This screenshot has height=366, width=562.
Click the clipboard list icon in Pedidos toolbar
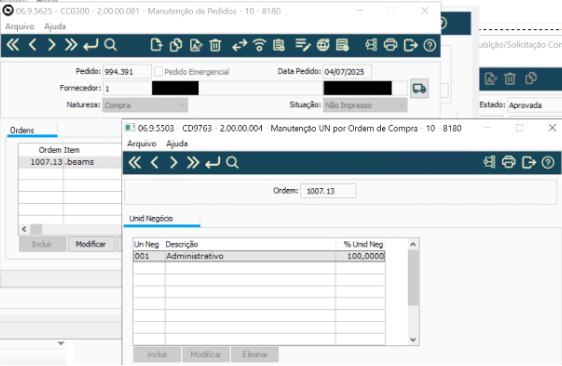[x=278, y=45]
